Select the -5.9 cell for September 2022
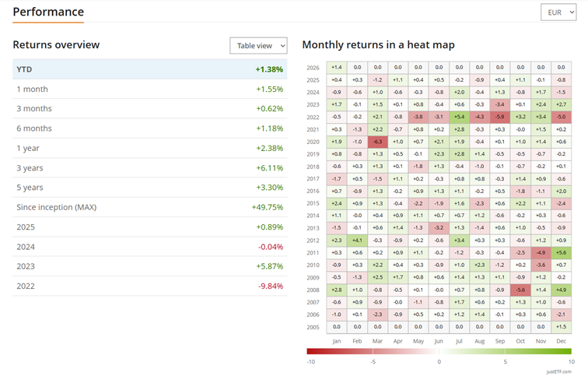 [x=499, y=117]
